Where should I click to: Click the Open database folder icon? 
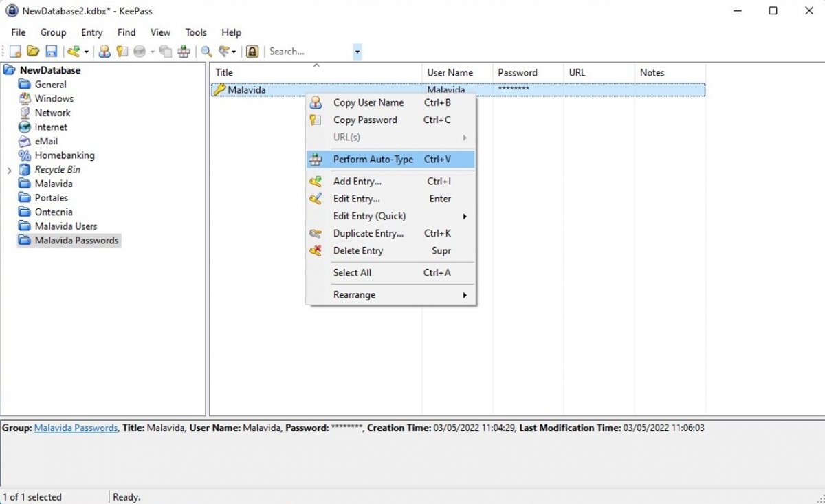pos(32,52)
